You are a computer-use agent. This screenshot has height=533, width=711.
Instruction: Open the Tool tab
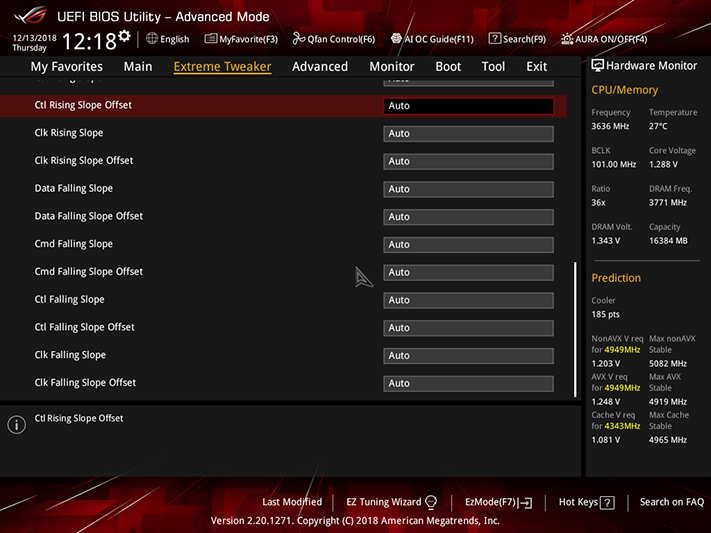[493, 67]
